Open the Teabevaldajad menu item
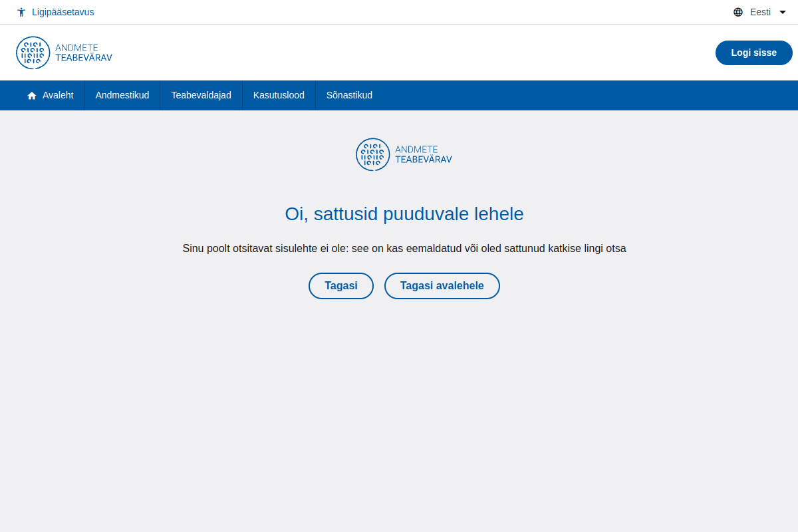Image resolution: width=798 pixels, height=532 pixels. (x=201, y=95)
